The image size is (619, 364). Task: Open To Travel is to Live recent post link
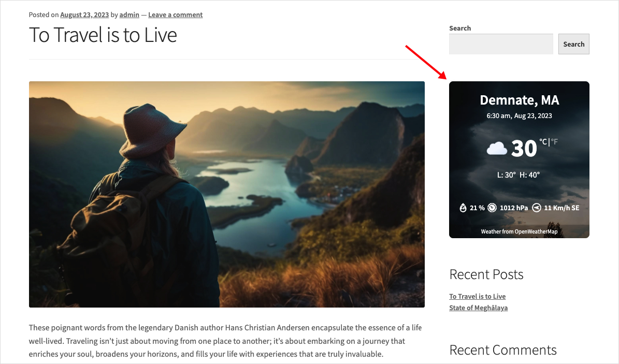coord(477,296)
